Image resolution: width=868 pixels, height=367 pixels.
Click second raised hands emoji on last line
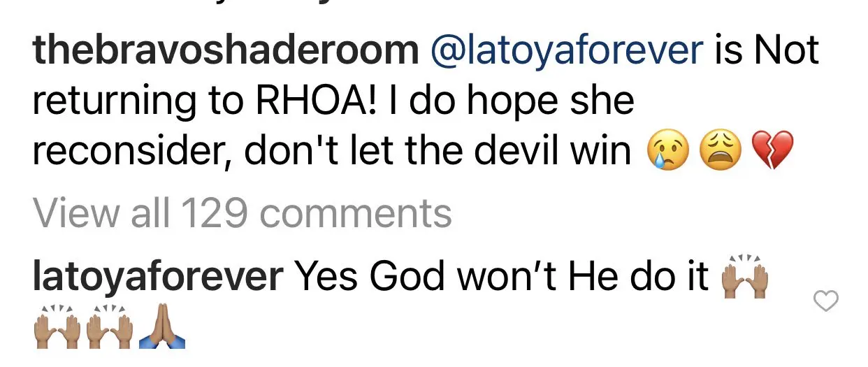point(108,326)
